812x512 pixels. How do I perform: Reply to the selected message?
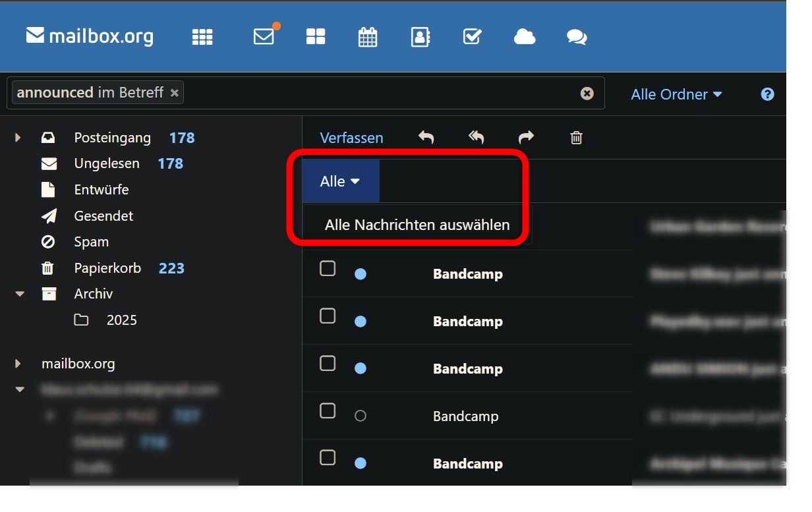point(426,137)
